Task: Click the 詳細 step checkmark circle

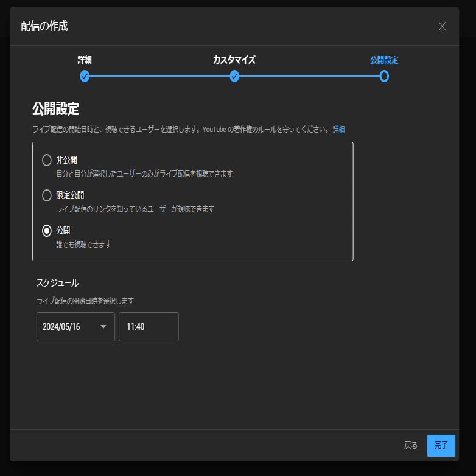Action: click(x=85, y=76)
